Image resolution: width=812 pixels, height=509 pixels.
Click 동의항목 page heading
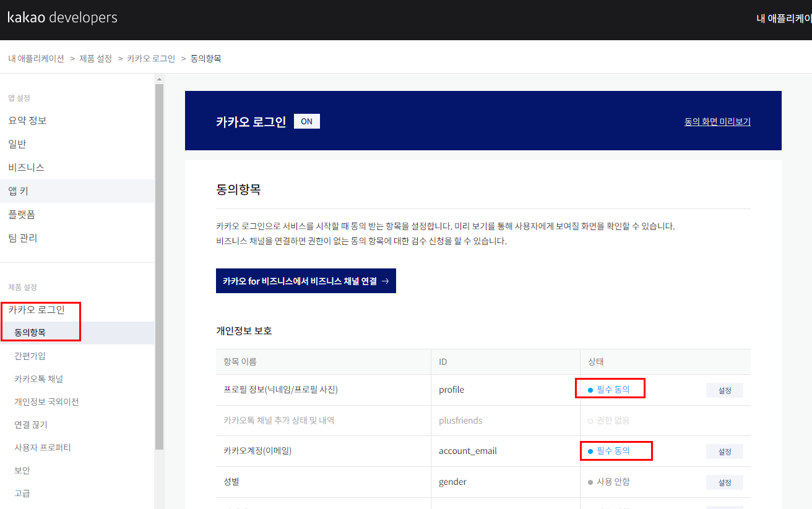coord(238,190)
